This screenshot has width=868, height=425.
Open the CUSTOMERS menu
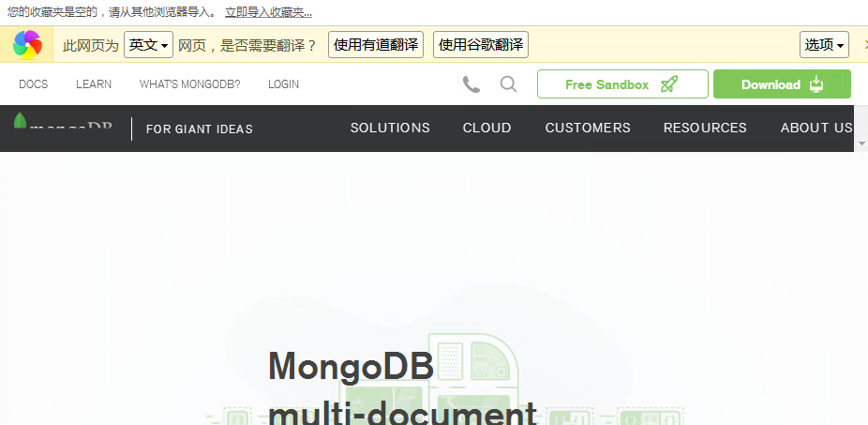pyautogui.click(x=588, y=129)
